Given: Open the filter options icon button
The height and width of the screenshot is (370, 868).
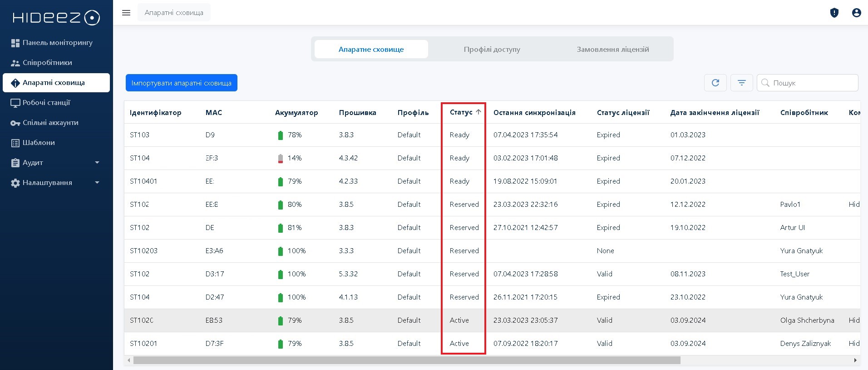Looking at the screenshot, I should [x=741, y=83].
